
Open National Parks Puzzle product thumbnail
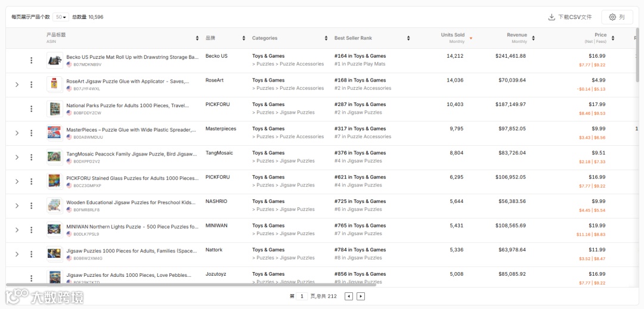55,108
